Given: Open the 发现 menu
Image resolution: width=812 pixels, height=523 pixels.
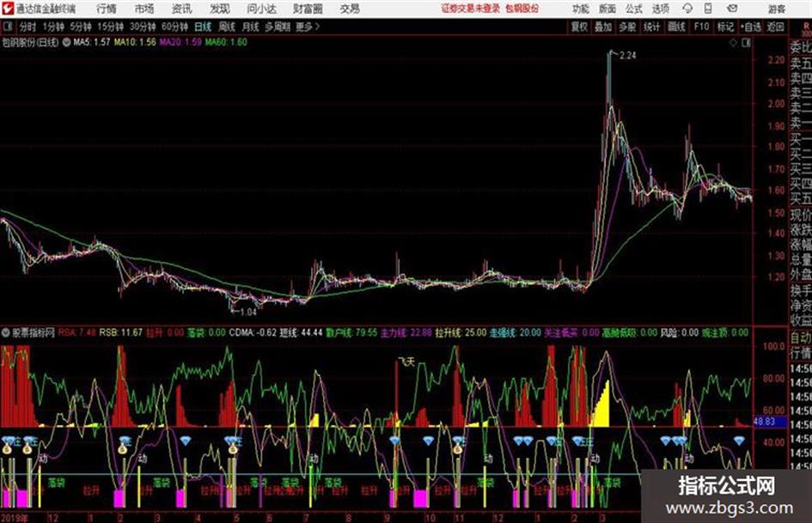Looking at the screenshot, I should tap(220, 9).
